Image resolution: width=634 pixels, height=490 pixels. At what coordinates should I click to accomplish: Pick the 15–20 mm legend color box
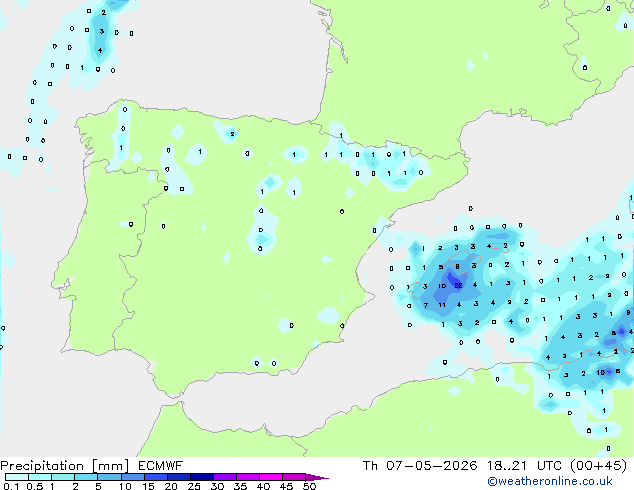[155, 477]
